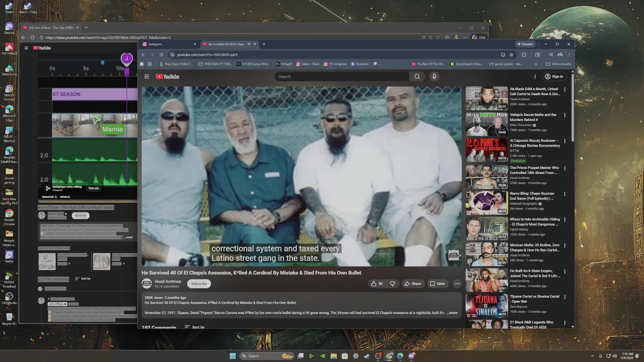644x362 pixels.
Task: Open the 'Mexican Mafia: 20 Bodies' video thumbnail
Action: [487, 254]
